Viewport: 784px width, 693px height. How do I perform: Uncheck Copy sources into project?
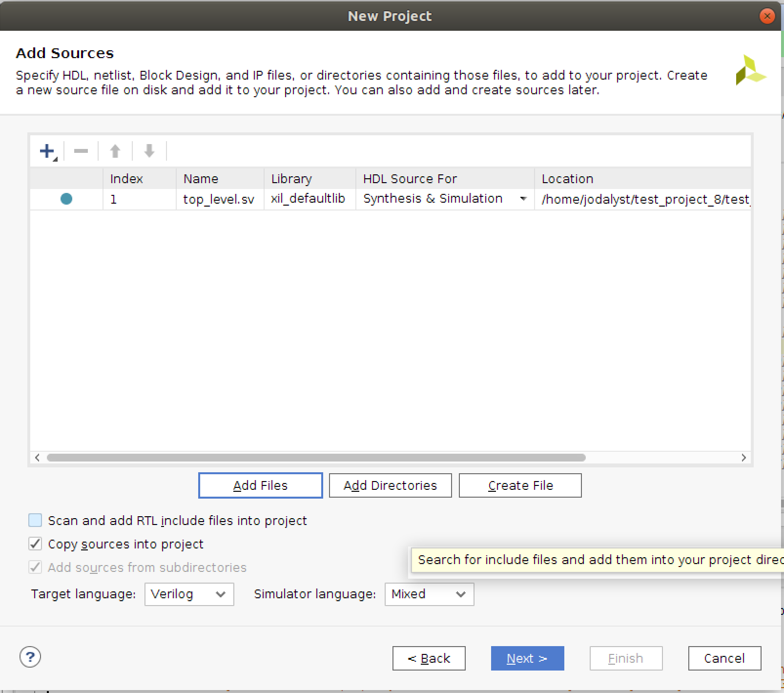(35, 544)
